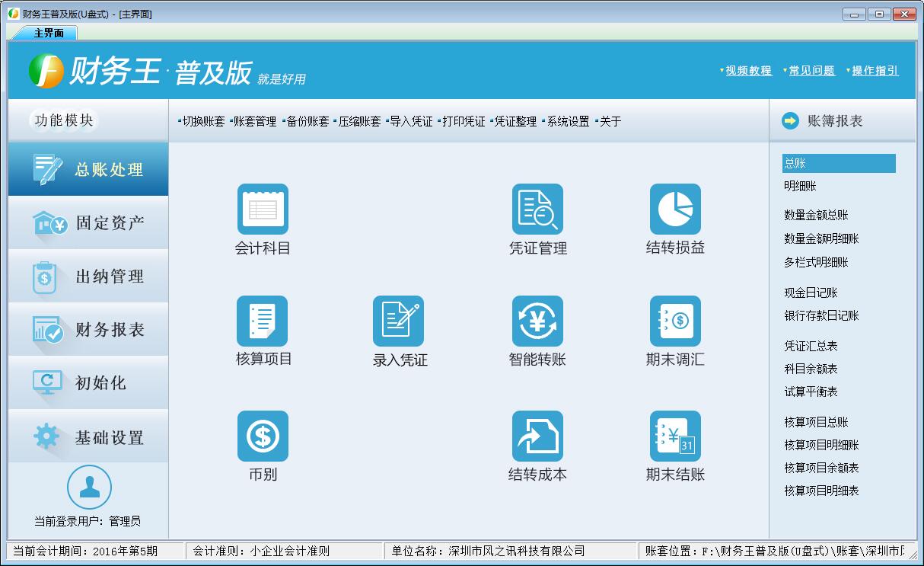Open the 财务报表 module
The height and width of the screenshot is (566, 924).
(x=88, y=329)
